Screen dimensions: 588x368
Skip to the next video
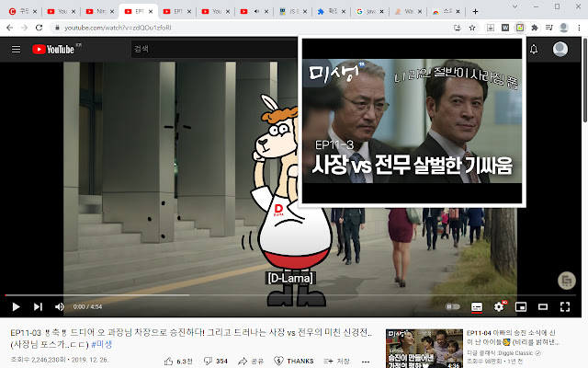[38, 306]
